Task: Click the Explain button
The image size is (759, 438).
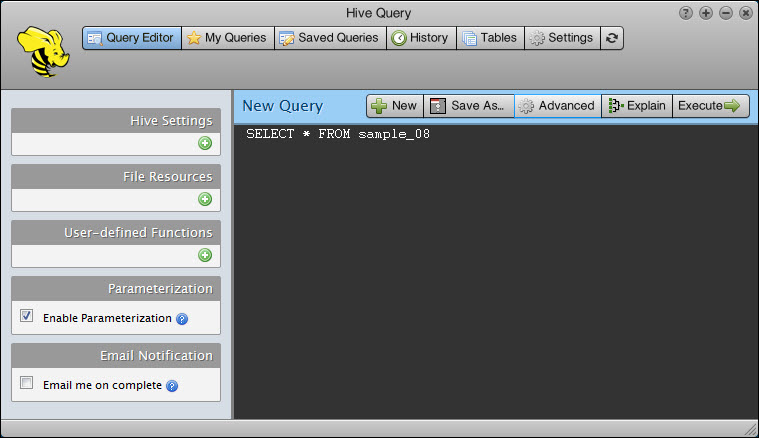Action: coord(637,106)
